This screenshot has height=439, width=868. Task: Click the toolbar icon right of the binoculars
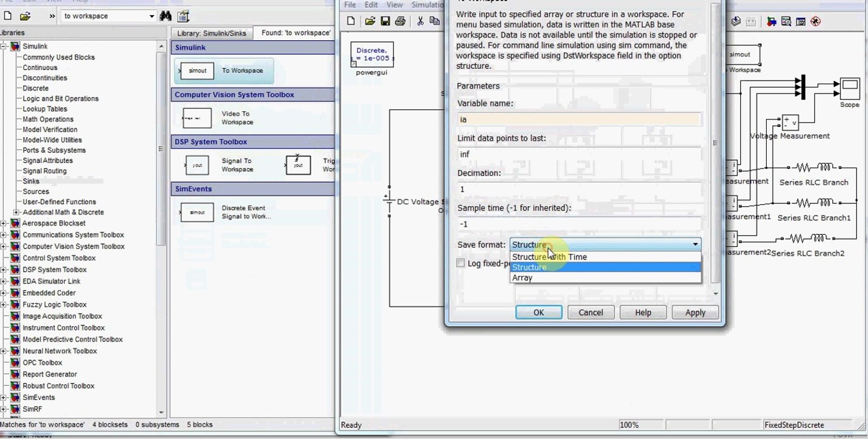[x=183, y=16]
